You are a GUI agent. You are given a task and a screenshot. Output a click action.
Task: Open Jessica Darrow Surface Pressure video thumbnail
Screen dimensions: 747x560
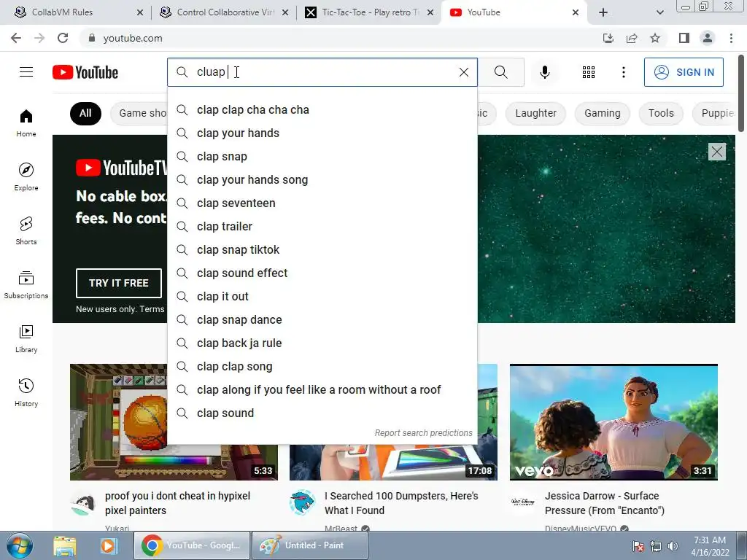click(614, 422)
